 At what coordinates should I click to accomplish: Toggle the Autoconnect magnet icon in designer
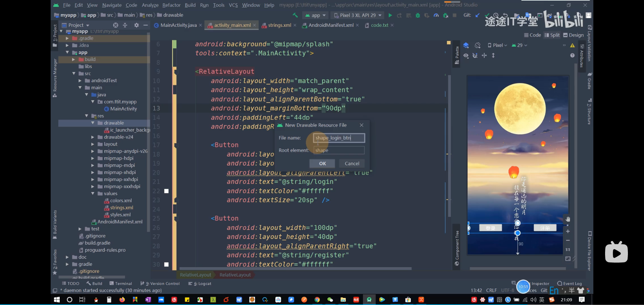pyautogui.click(x=475, y=56)
